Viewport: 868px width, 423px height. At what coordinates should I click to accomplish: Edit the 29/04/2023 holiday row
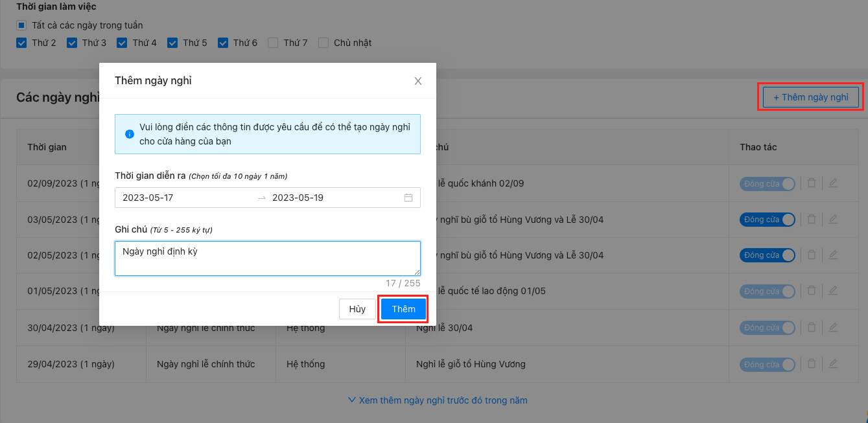click(x=833, y=364)
